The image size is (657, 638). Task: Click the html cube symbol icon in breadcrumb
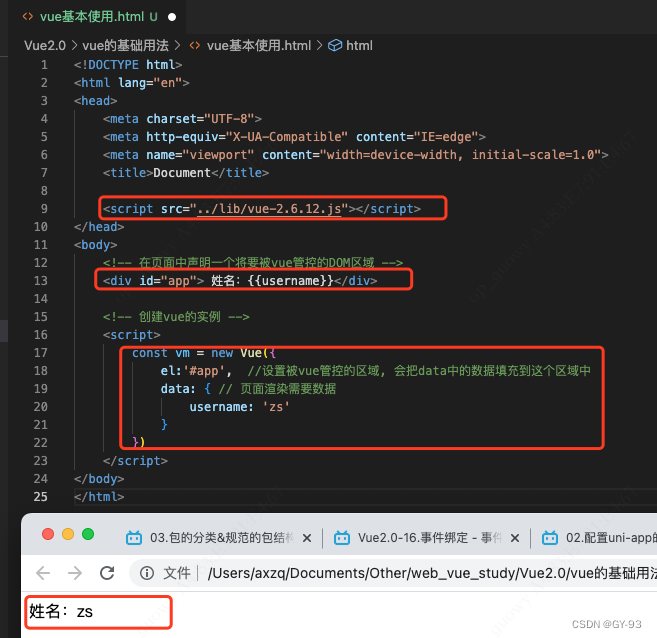tap(335, 45)
